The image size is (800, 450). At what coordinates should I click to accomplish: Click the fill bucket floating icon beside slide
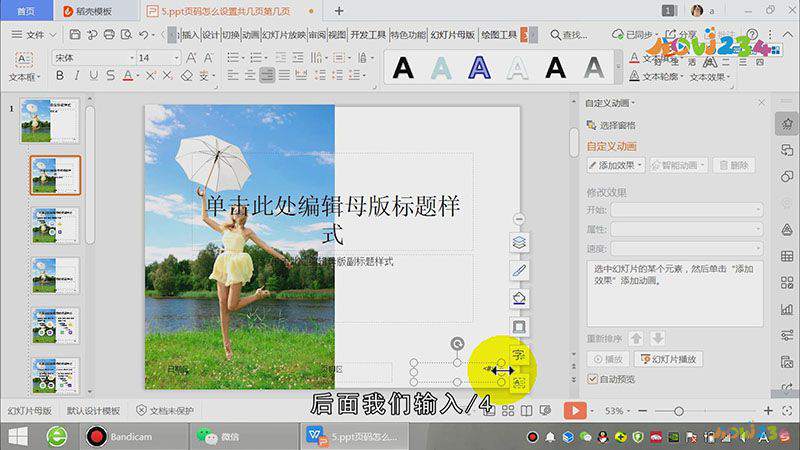[x=519, y=298]
